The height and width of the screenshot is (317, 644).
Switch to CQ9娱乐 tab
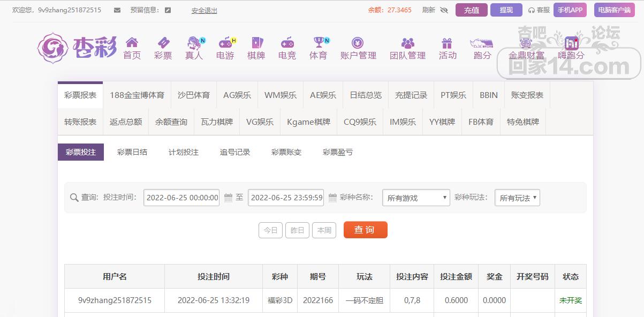(x=360, y=122)
